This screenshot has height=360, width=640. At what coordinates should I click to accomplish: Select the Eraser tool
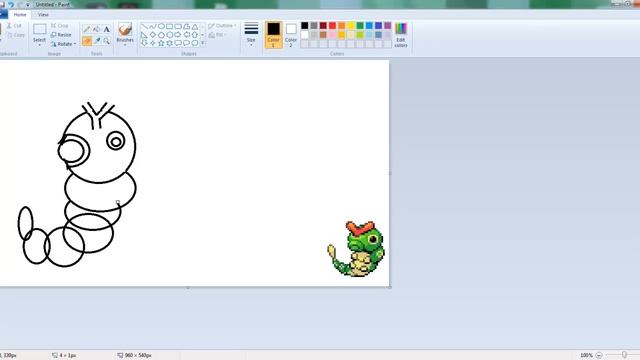(x=87, y=41)
